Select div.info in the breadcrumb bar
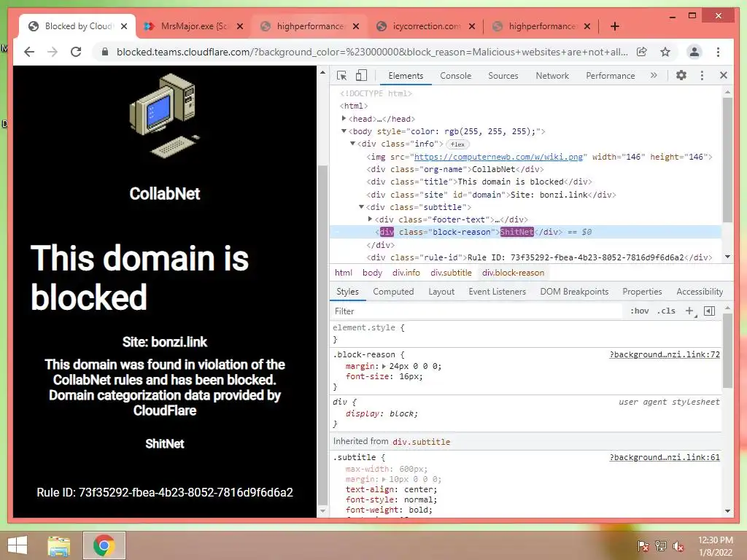The image size is (747, 560). (406, 273)
